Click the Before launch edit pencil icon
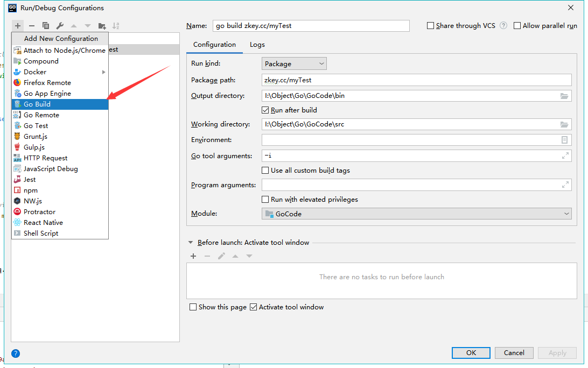Viewport: 588px width, 368px height. tap(221, 256)
